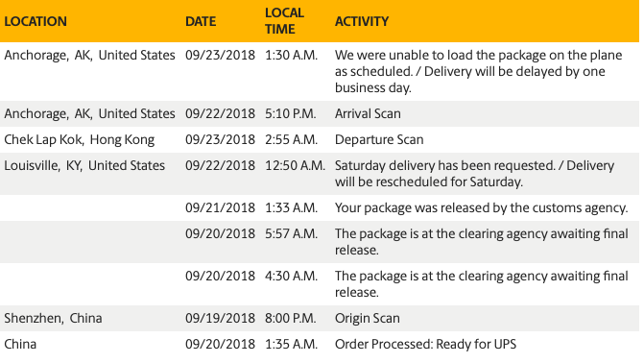644x363 pixels.
Task: Click Chek Lap Kok, Hong Kong location
Action: [x=80, y=140]
